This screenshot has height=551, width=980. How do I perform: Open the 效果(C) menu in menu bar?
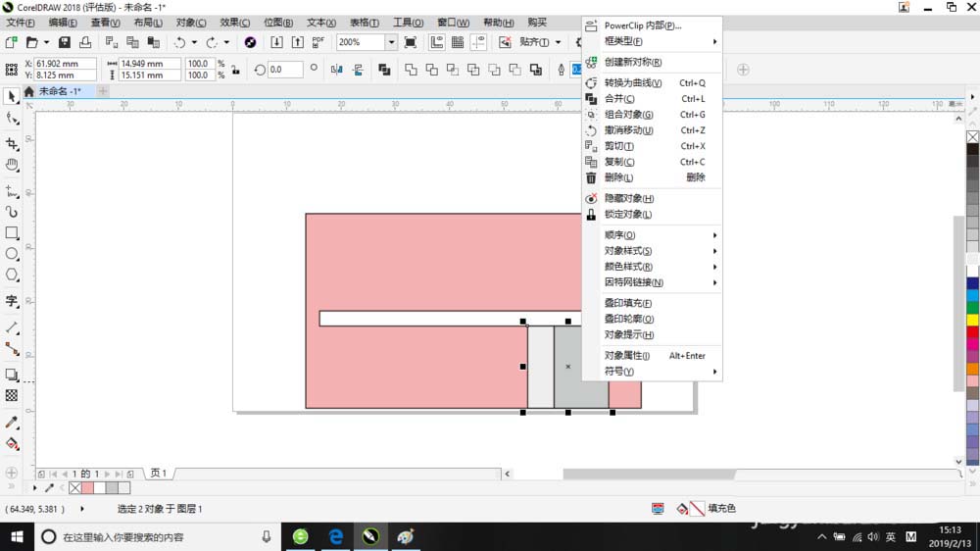[x=235, y=23]
